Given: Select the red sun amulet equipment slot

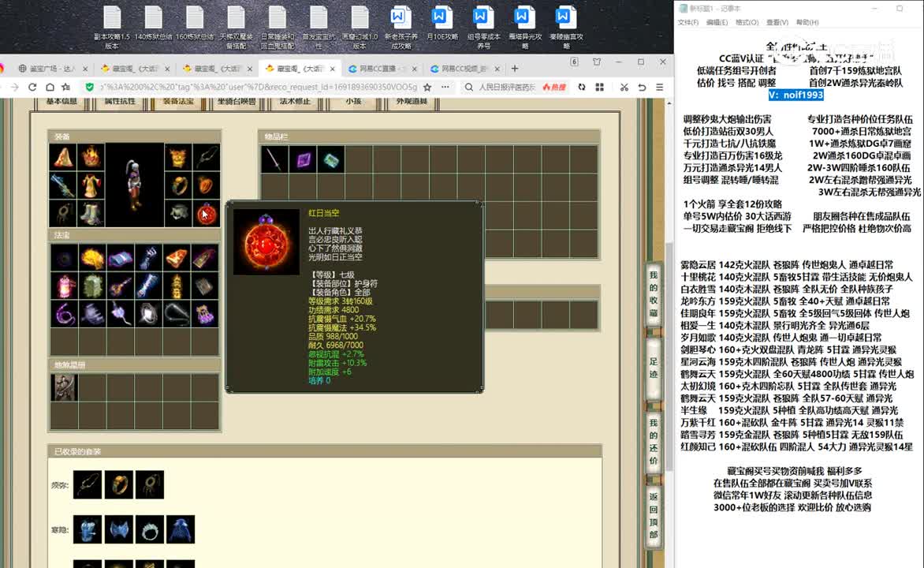Looking at the screenshot, I should (x=207, y=214).
